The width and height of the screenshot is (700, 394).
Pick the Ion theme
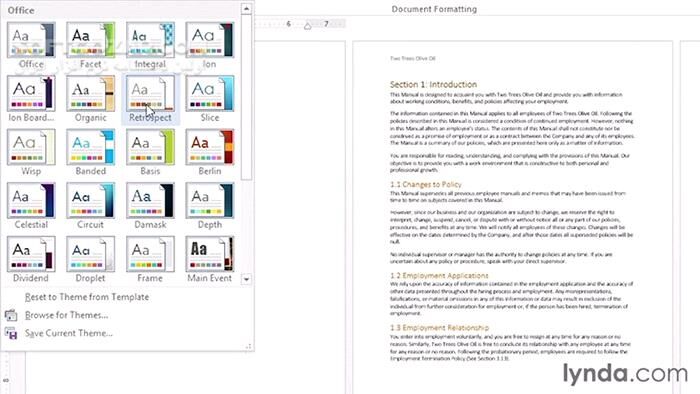coord(210,40)
